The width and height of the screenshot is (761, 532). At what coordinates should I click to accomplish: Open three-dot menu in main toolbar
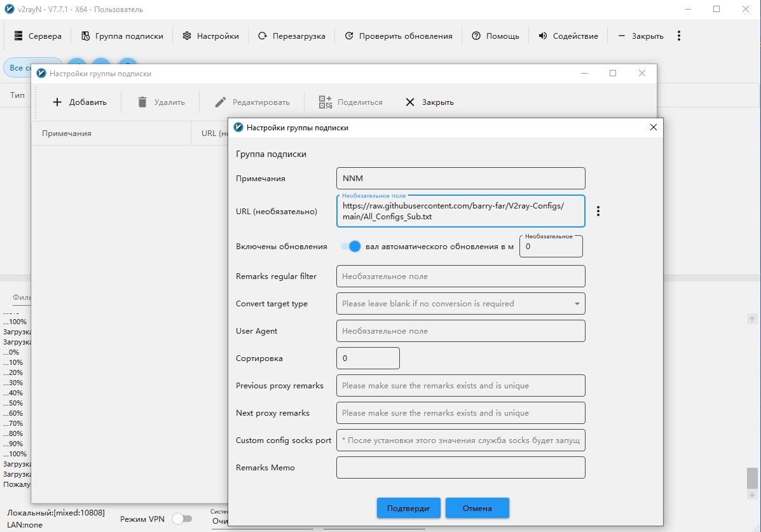pos(679,36)
